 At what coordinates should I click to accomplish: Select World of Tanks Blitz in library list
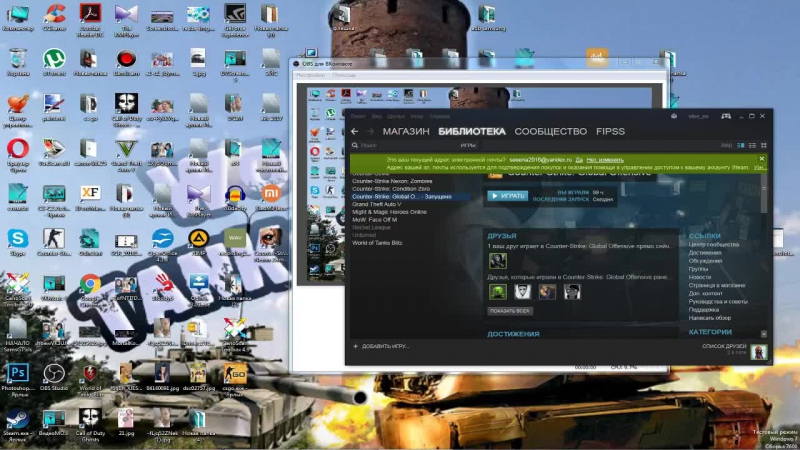point(377,243)
